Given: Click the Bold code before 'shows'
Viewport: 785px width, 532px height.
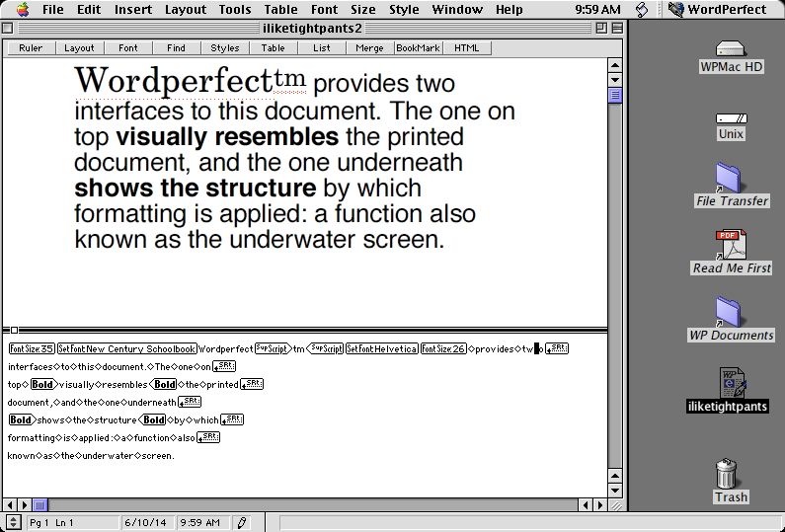Looking at the screenshot, I should coord(22,419).
